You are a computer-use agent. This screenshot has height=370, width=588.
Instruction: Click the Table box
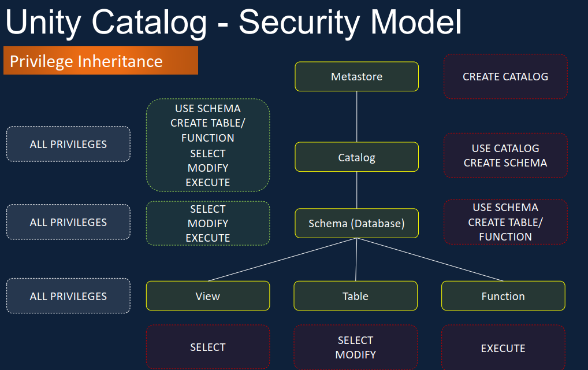[x=355, y=295]
